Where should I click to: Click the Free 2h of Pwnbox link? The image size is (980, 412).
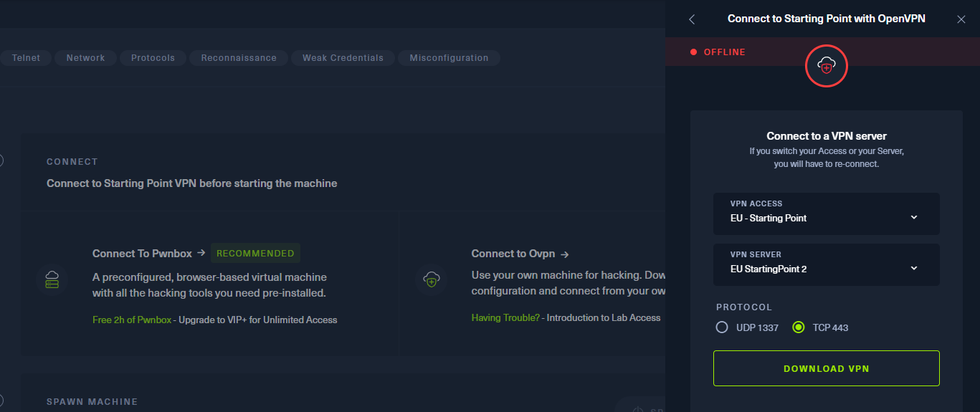click(132, 320)
